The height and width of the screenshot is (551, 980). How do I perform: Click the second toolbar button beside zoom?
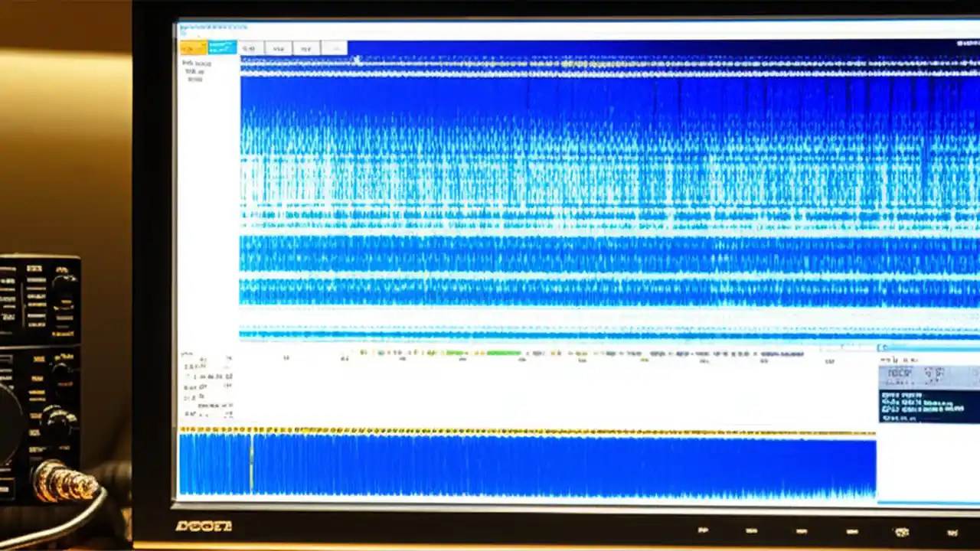pos(278,48)
